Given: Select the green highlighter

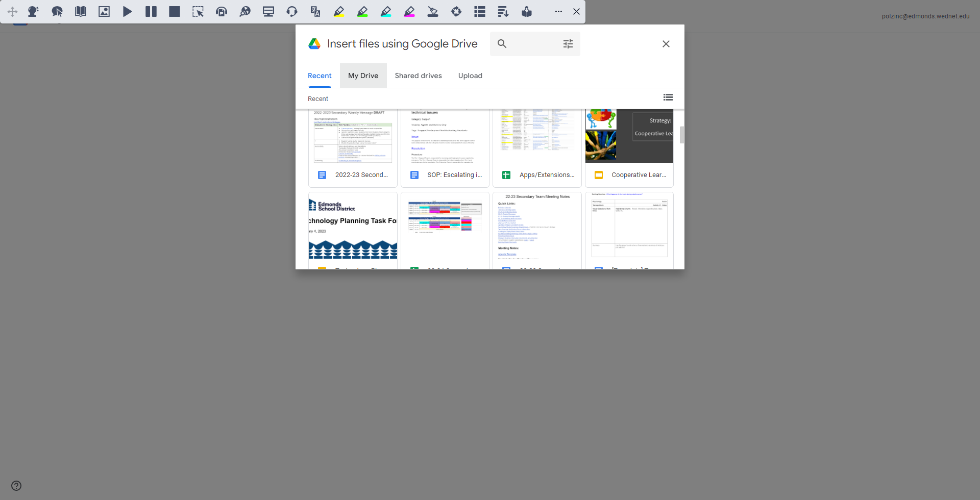Looking at the screenshot, I should pos(362,12).
